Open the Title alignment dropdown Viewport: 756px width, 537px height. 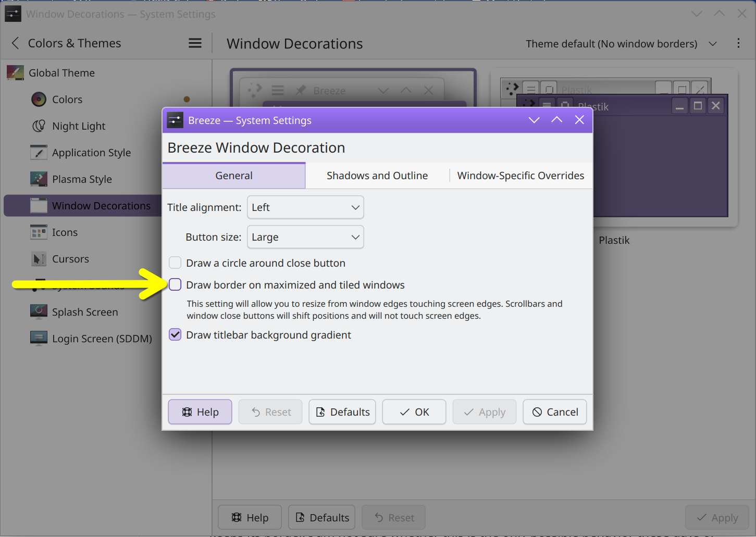coord(305,207)
